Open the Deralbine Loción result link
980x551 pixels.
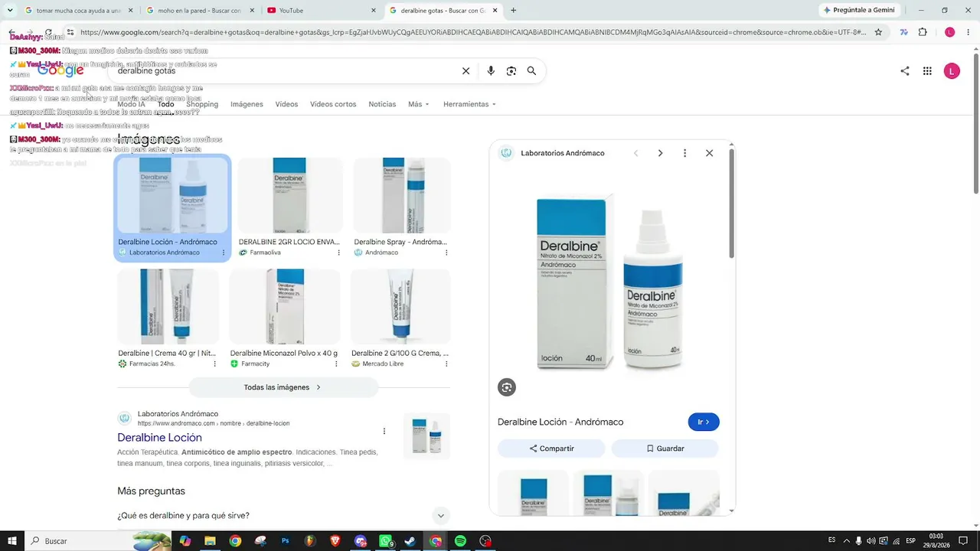[x=159, y=438]
